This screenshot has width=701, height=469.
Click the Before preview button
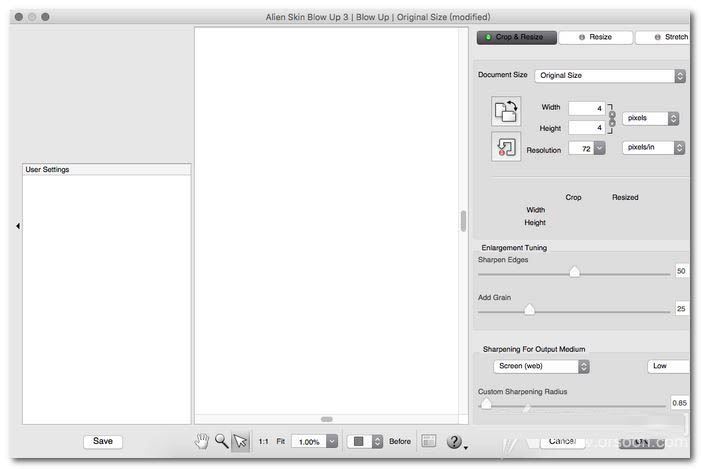tap(400, 441)
